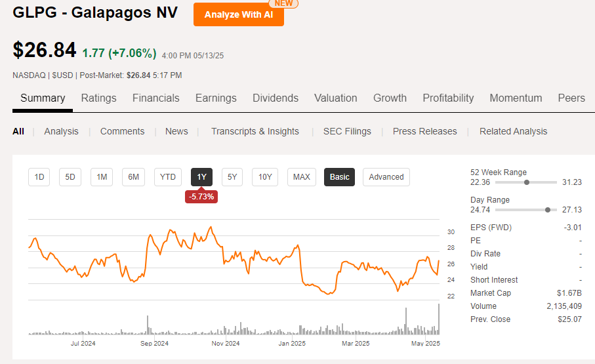Open the Momentum tab
This screenshot has height=364, width=595.
click(516, 98)
